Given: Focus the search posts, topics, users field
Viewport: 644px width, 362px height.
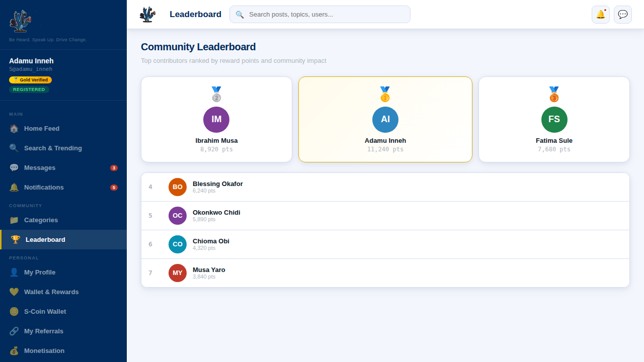Looking at the screenshot, I should tap(320, 15).
